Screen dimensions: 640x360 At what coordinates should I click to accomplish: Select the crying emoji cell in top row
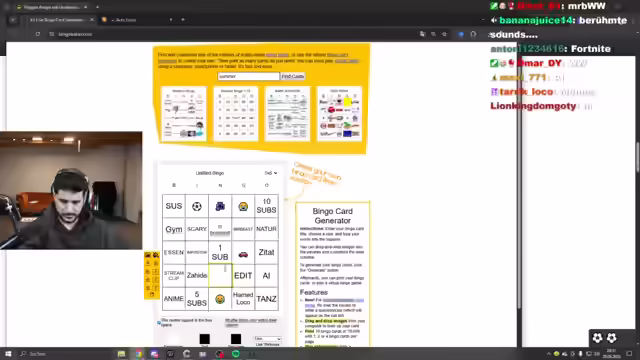click(x=243, y=206)
